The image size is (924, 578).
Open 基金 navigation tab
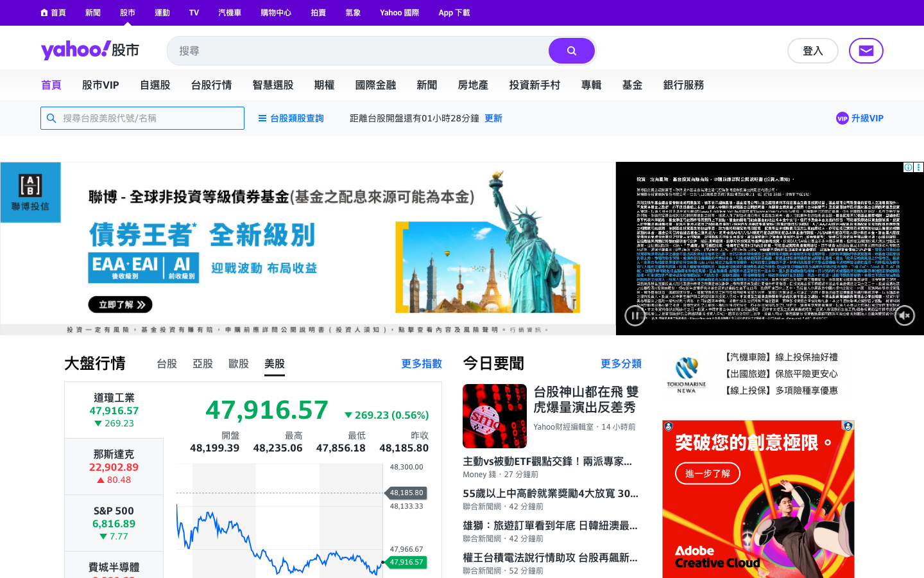[x=633, y=85]
